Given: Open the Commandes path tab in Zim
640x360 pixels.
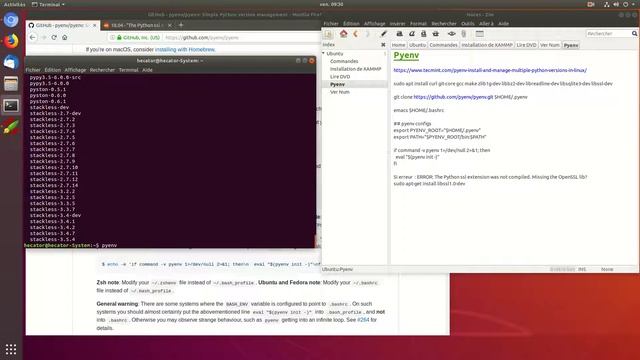Looking at the screenshot, I should tap(443, 45).
